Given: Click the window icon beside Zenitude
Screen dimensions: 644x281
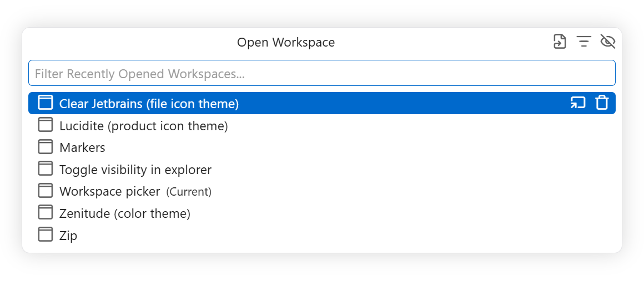Looking at the screenshot, I should 46,212.
